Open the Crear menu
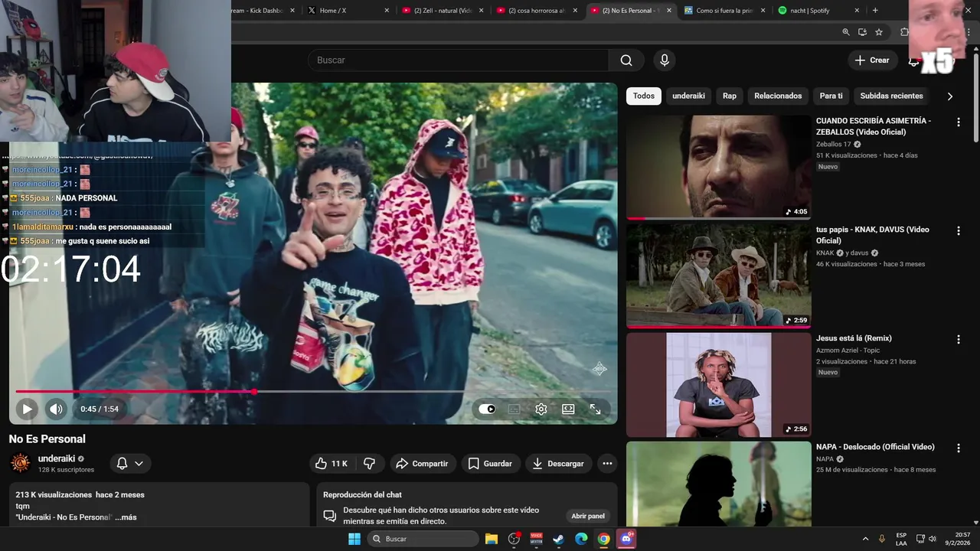Image resolution: width=980 pixels, height=551 pixels. click(x=872, y=60)
